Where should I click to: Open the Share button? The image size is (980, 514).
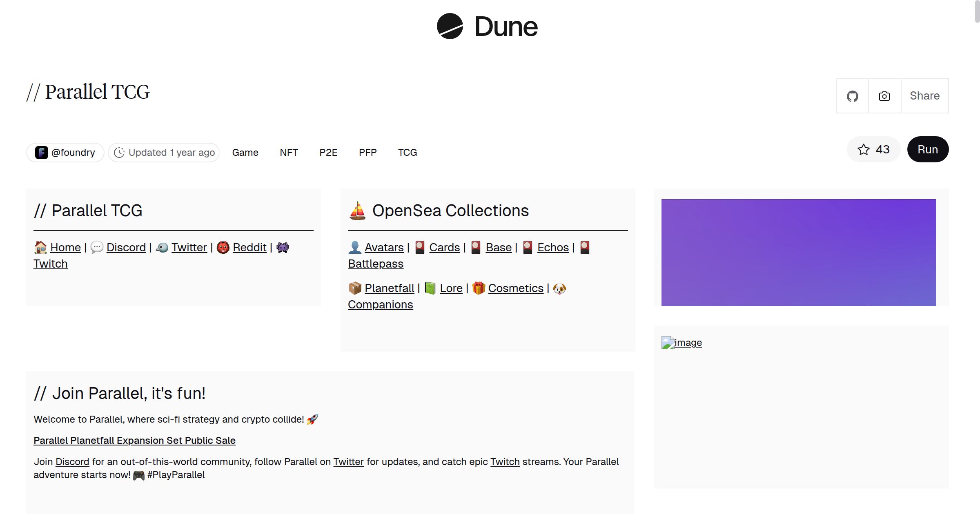[x=924, y=96]
